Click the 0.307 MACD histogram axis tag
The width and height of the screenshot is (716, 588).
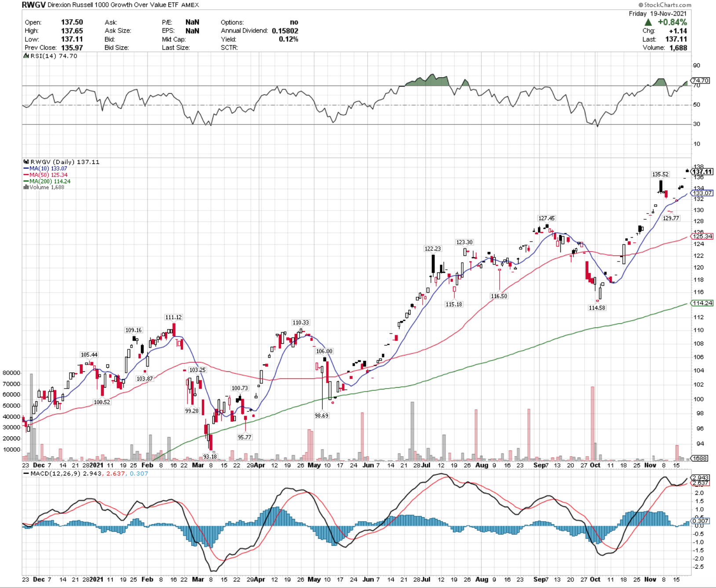700,521
